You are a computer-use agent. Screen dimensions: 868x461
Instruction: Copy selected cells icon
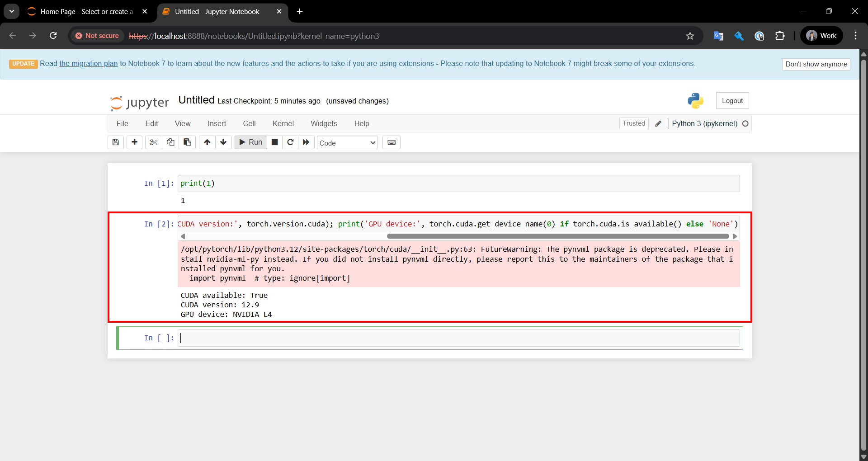point(170,142)
